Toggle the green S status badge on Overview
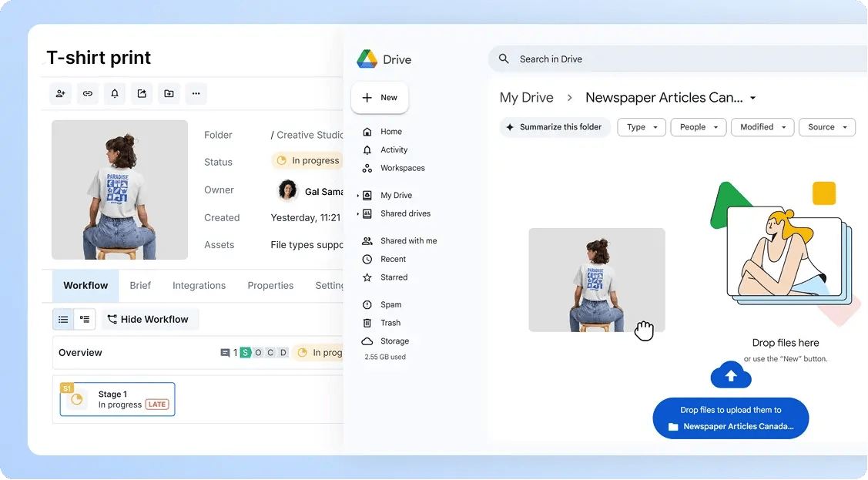Image resolution: width=868 pixels, height=480 pixels. click(x=245, y=352)
